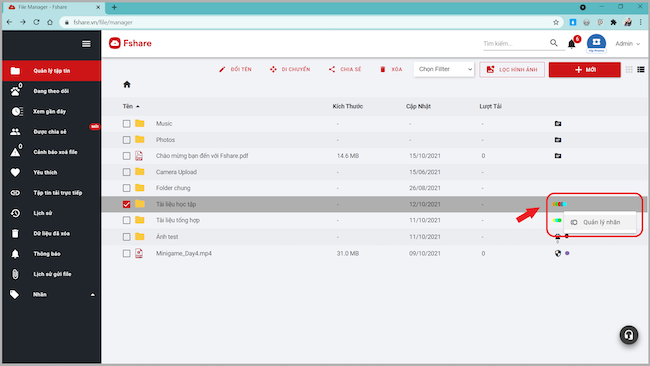
Task: Click the Lọc Hình Ảnh button
Action: click(x=512, y=70)
